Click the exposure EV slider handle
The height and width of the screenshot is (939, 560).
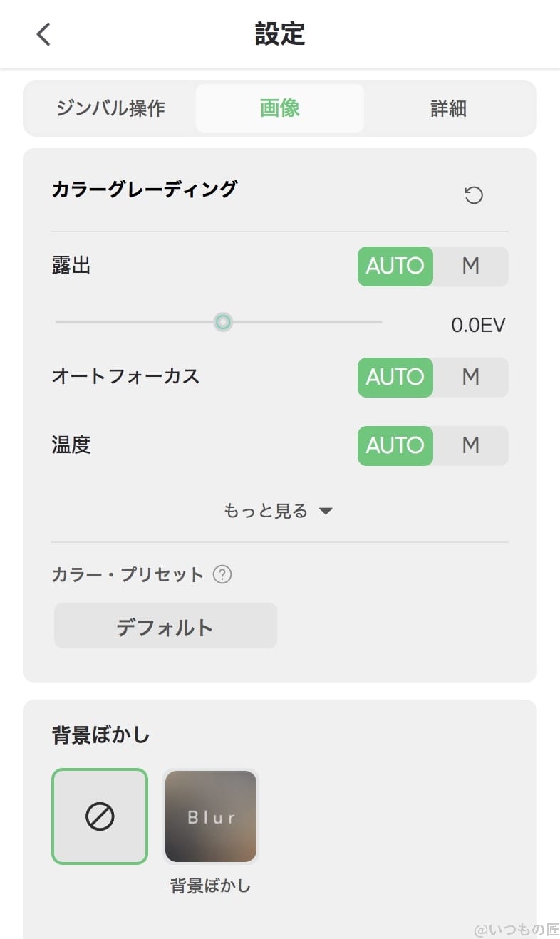(223, 322)
